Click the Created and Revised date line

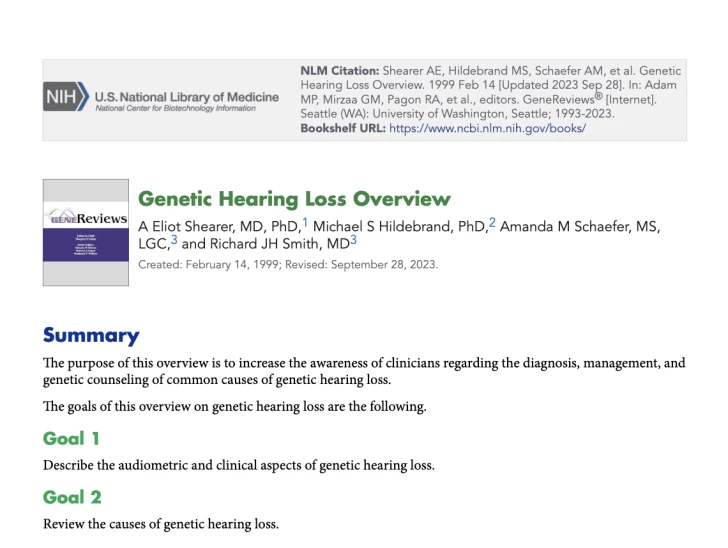[x=288, y=265]
